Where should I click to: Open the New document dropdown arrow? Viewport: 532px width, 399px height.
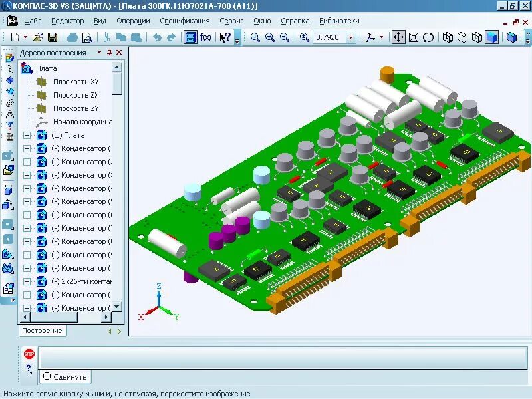(25, 37)
